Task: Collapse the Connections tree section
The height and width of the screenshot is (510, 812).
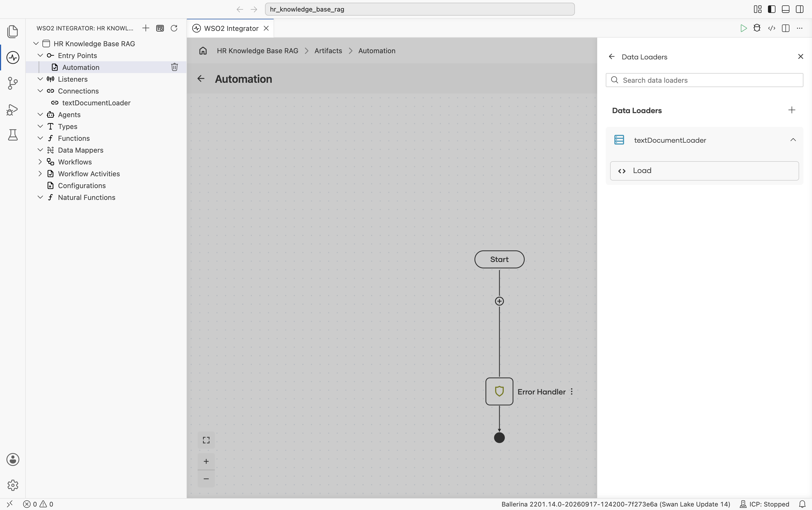Action: tap(40, 91)
